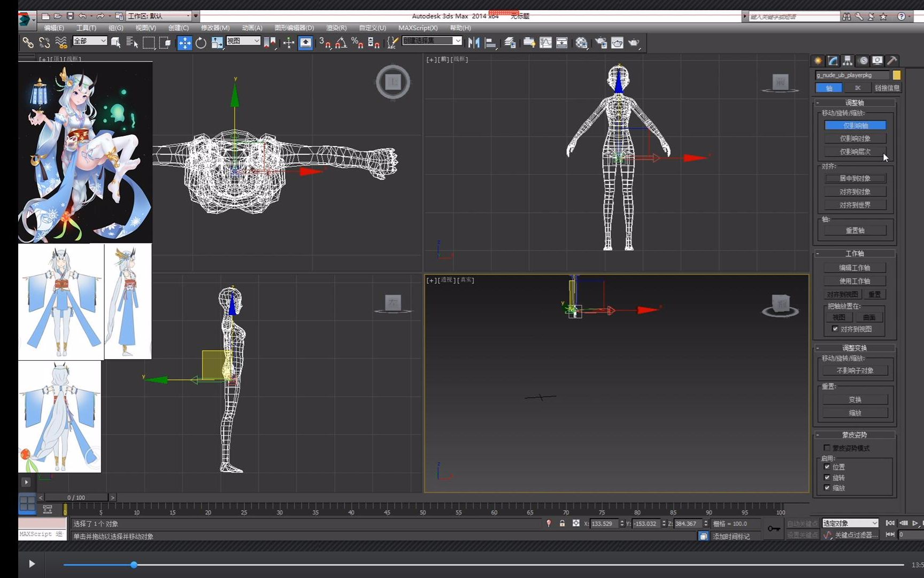Click the Mirror tool icon
The height and width of the screenshot is (578, 924).
point(474,43)
